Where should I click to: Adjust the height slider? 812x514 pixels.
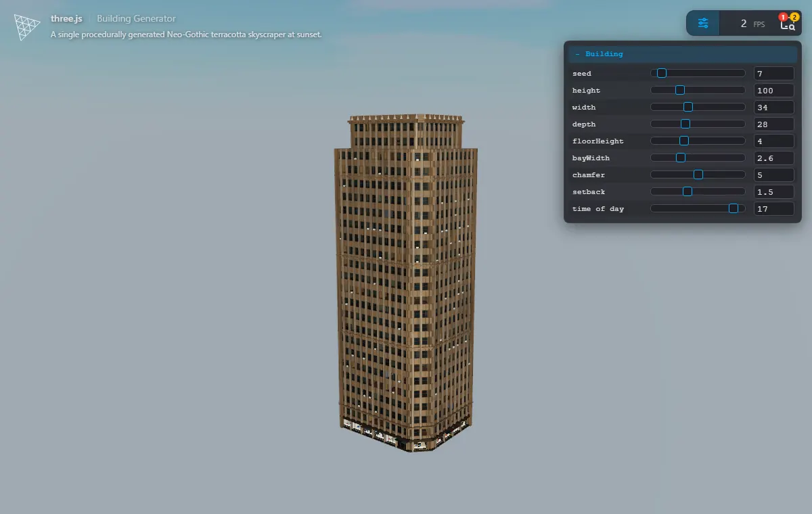(x=698, y=90)
